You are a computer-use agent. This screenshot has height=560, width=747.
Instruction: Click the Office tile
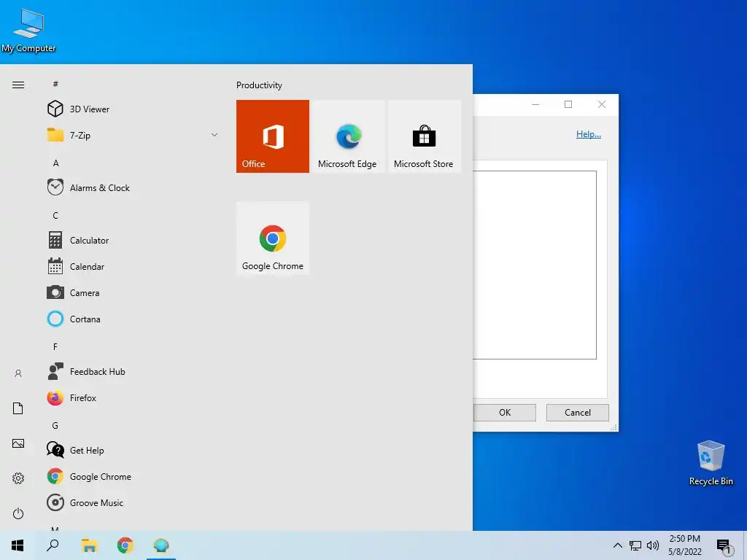tap(273, 136)
